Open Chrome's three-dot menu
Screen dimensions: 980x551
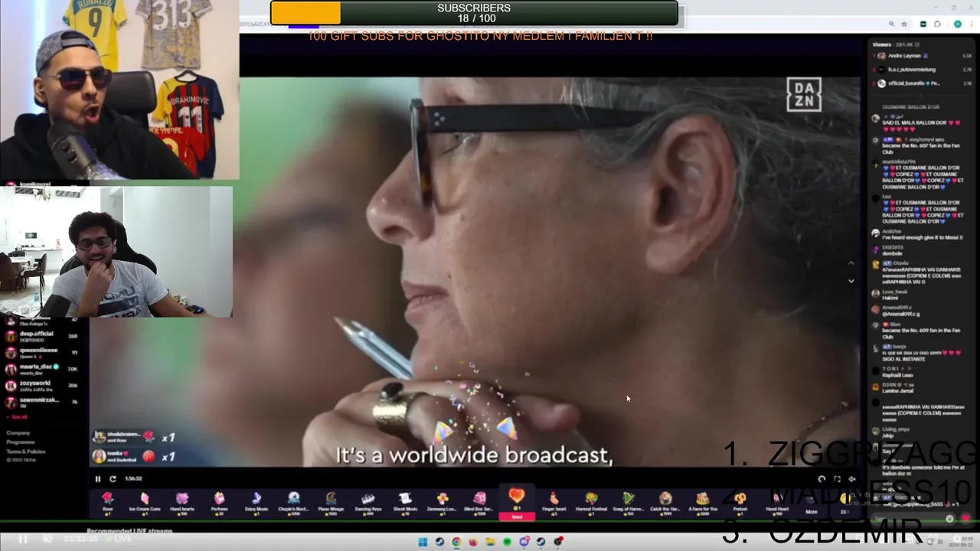972,24
